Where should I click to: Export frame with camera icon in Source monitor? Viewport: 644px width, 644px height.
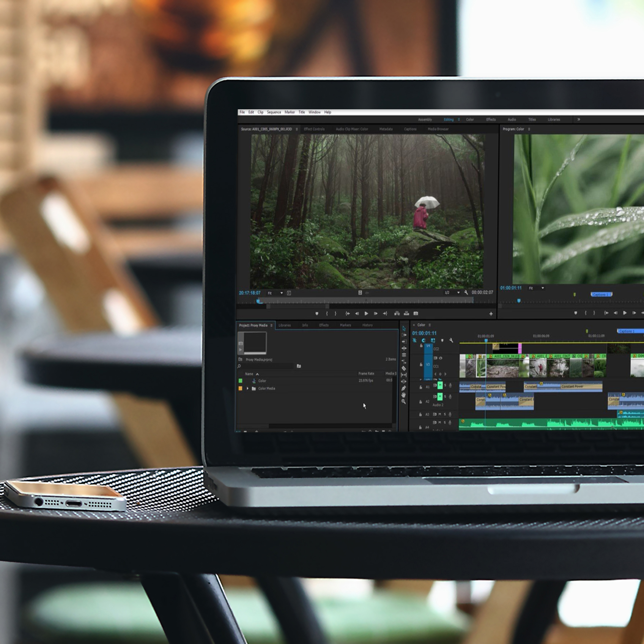tap(416, 313)
